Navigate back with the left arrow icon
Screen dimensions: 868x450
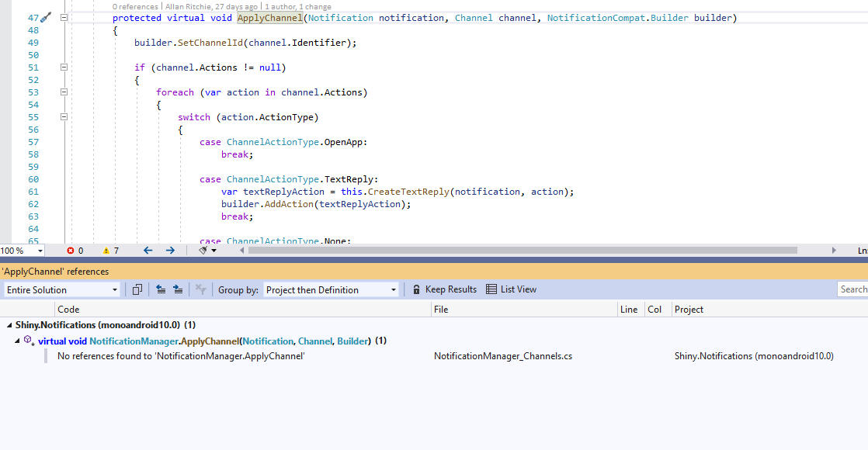click(x=148, y=251)
